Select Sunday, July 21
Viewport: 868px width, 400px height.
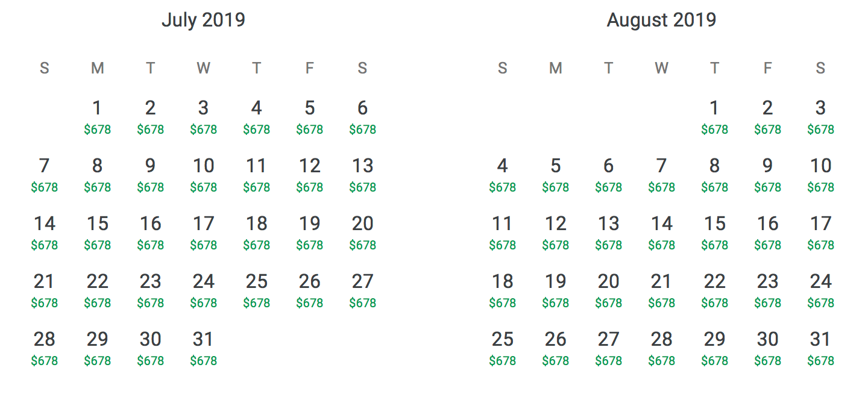[x=45, y=289]
